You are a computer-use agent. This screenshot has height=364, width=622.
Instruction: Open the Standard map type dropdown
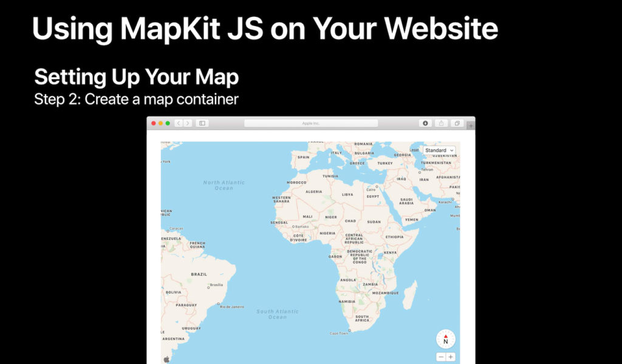pos(439,150)
